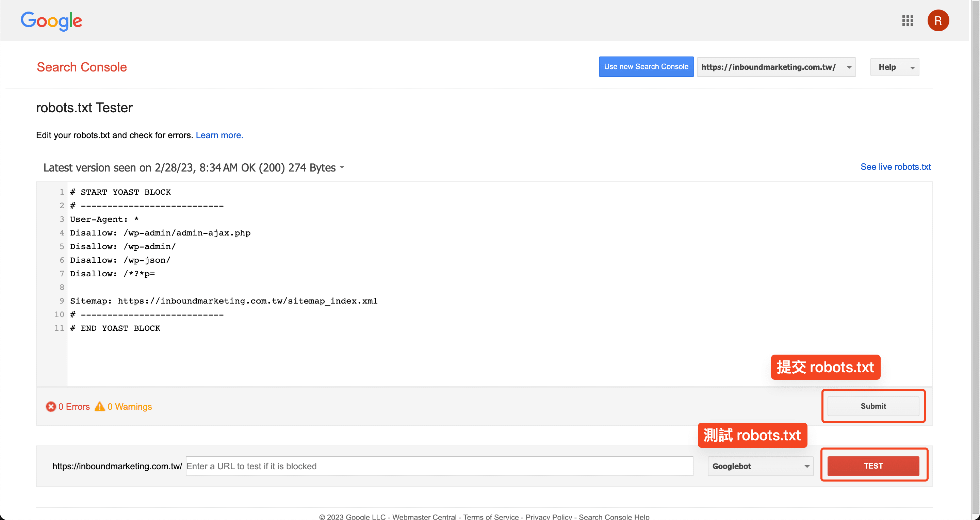
Task: Click the Search Console heading
Action: (82, 67)
